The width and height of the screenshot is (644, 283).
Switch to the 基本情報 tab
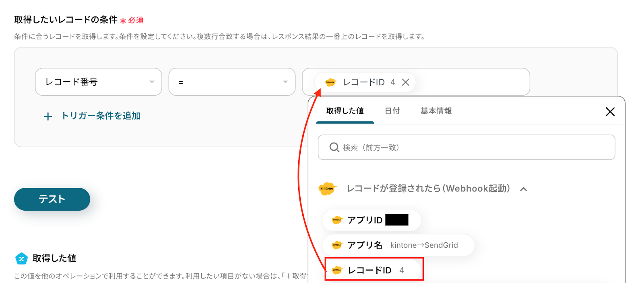coord(436,111)
